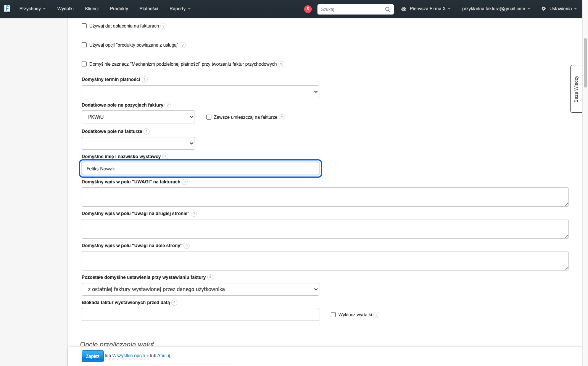Open the 'z ostatniej faktury wystawionej' dropdown
Viewport: 588px width, 366px height.
pyautogui.click(x=200, y=289)
